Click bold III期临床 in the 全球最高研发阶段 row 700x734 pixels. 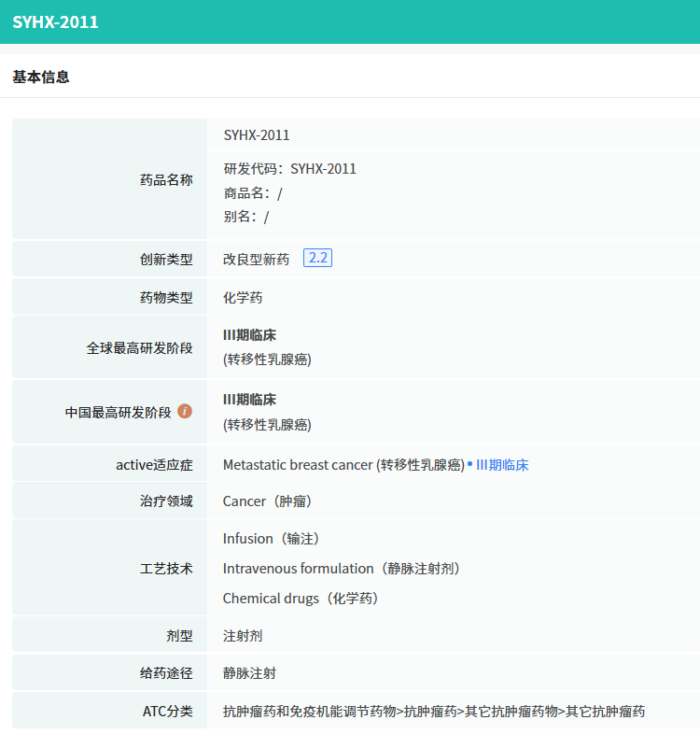click(x=249, y=335)
